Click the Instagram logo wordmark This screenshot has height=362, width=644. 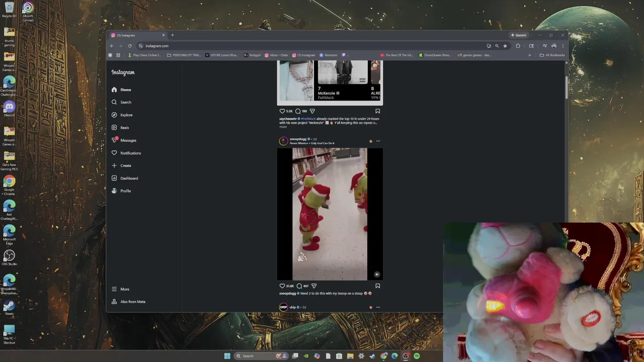point(123,72)
